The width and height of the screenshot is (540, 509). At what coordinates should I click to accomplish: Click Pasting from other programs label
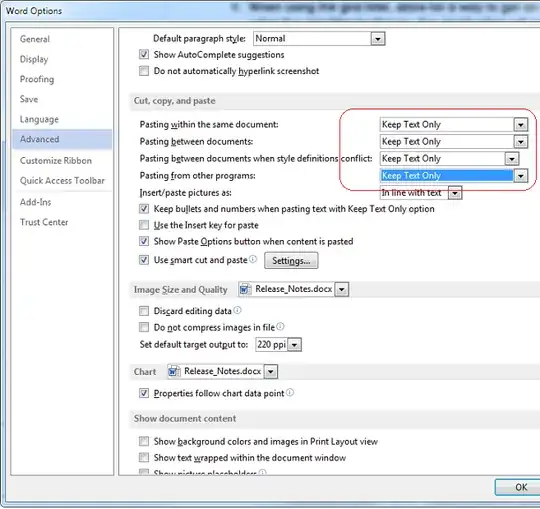point(198,176)
